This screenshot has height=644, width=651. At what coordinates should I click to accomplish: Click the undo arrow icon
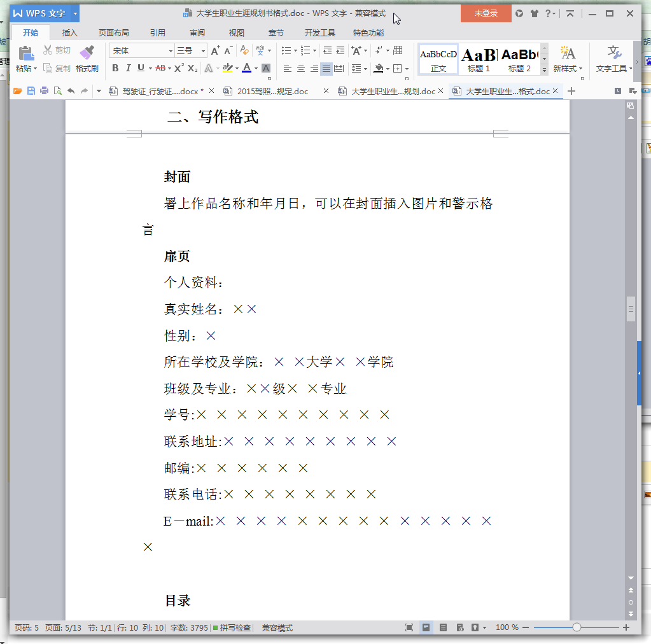click(x=71, y=91)
